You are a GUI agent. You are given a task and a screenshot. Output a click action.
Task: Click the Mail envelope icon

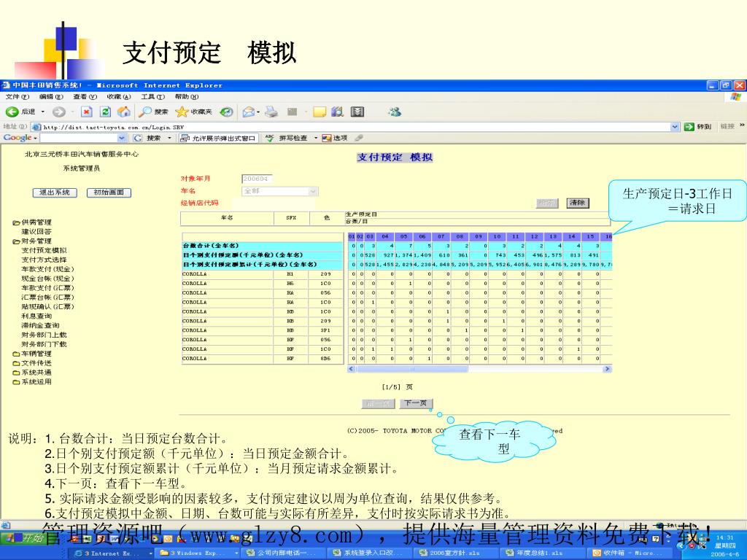[248, 112]
